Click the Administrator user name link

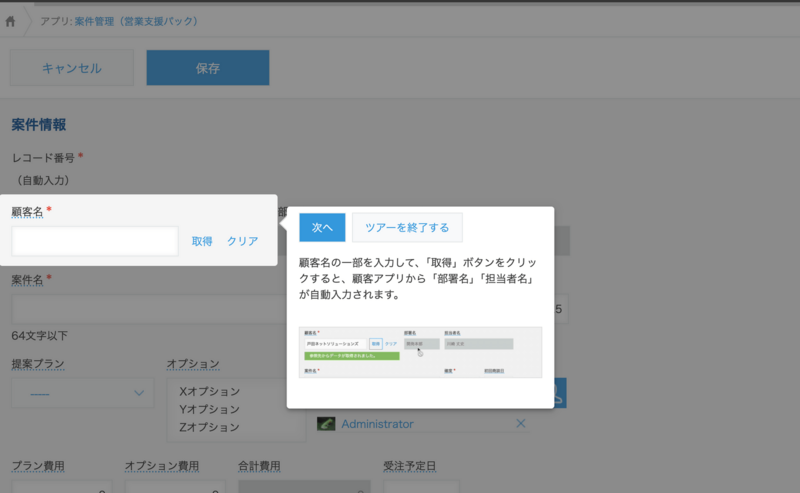377,424
